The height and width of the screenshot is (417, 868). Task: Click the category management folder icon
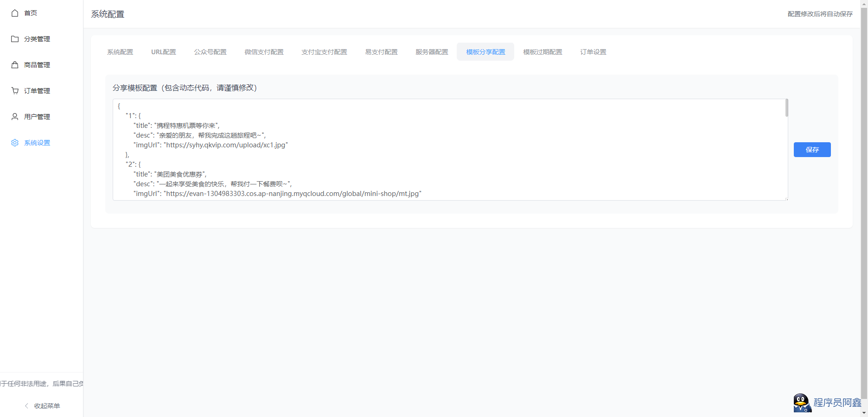coord(15,39)
